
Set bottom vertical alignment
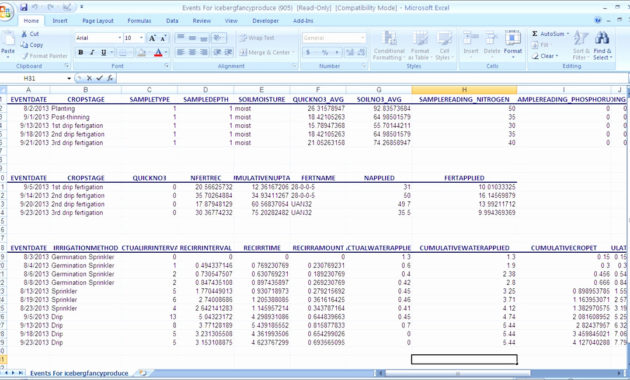tap(204, 38)
